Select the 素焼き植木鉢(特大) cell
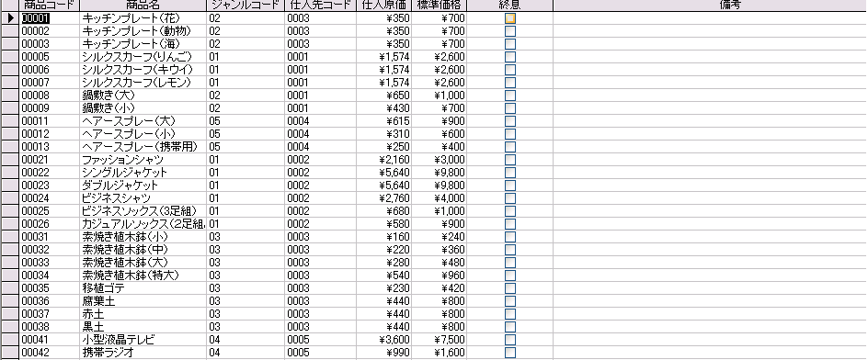Screen dimensions: 868x360 [x=143, y=275]
